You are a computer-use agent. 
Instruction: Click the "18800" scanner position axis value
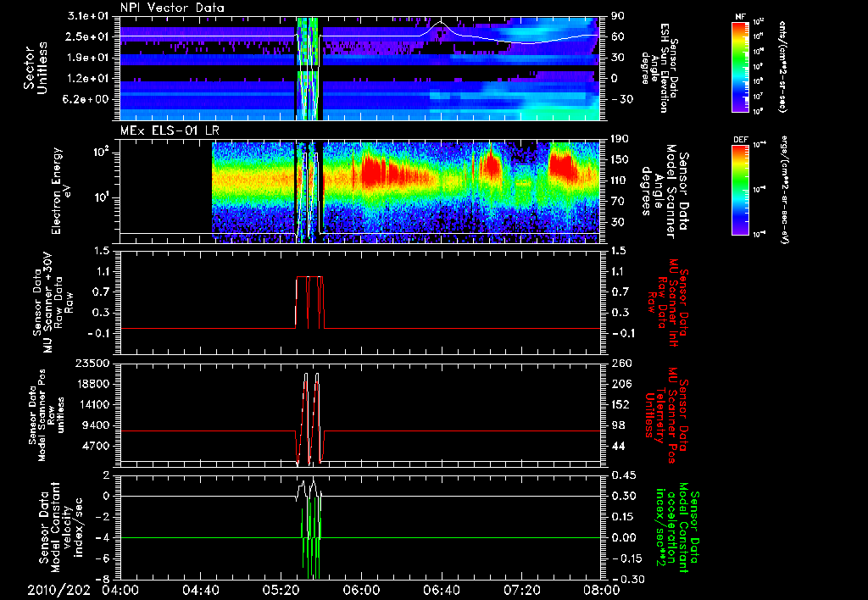pyautogui.click(x=93, y=384)
